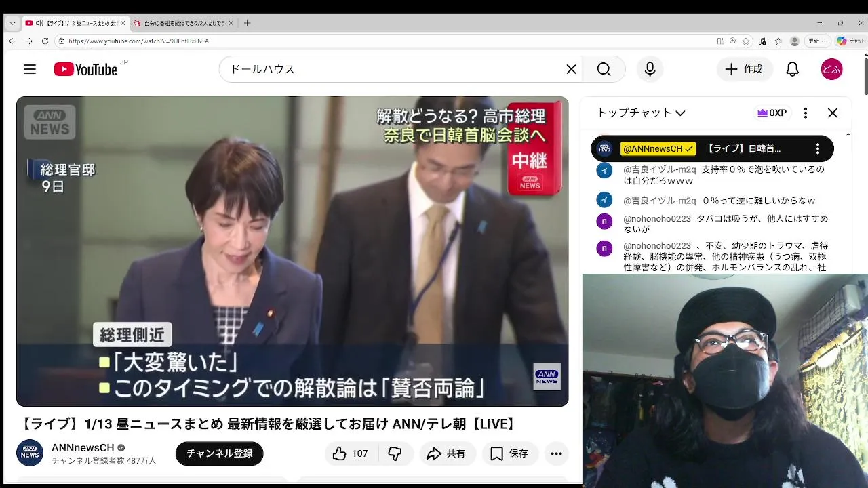
Task: Click the purple n avatar beside 不安、幼少期
Action: pos(604,248)
